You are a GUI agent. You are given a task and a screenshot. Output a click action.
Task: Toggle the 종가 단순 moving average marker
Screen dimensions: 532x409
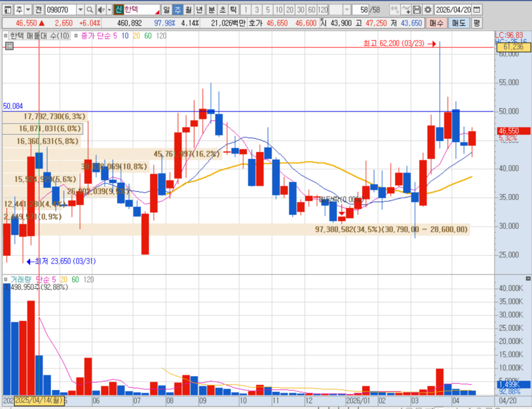pyautogui.click(x=76, y=36)
